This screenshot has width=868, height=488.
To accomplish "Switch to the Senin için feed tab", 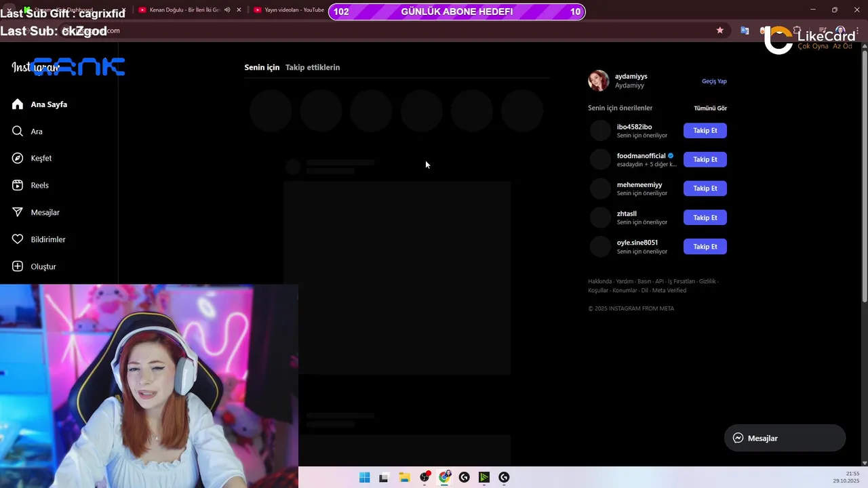I will pyautogui.click(x=262, y=67).
